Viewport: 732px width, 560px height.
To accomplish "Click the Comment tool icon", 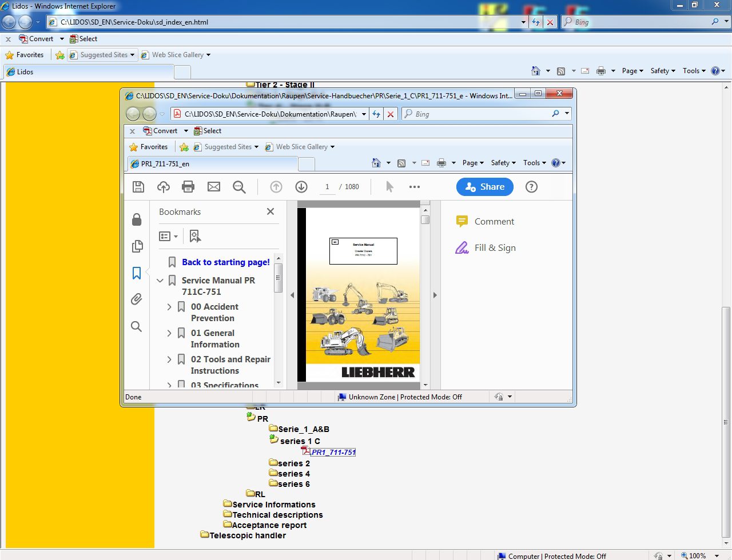I will pyautogui.click(x=462, y=222).
